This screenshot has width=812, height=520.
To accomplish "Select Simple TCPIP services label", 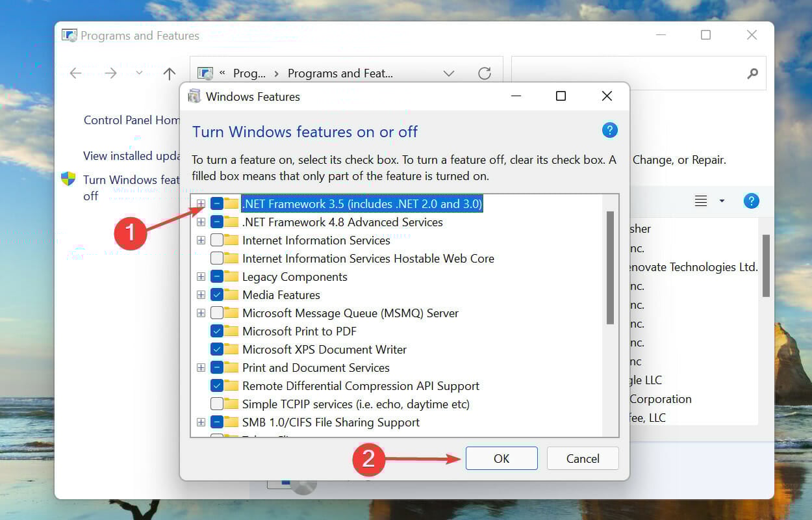I will 356,404.
